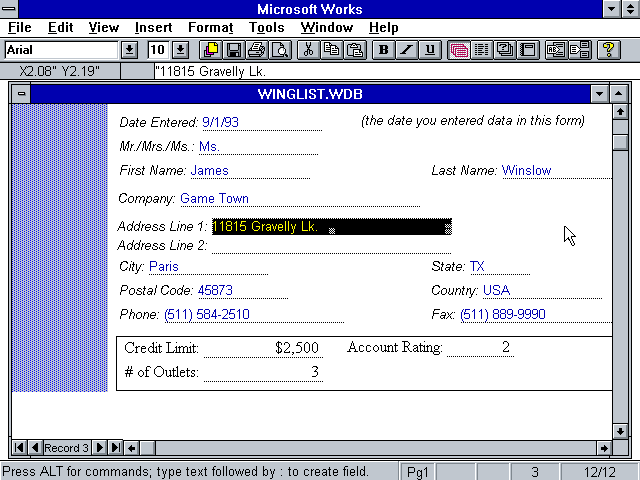Print using the printer toolbar icon
Screen dimensions: 640x480
[257, 50]
